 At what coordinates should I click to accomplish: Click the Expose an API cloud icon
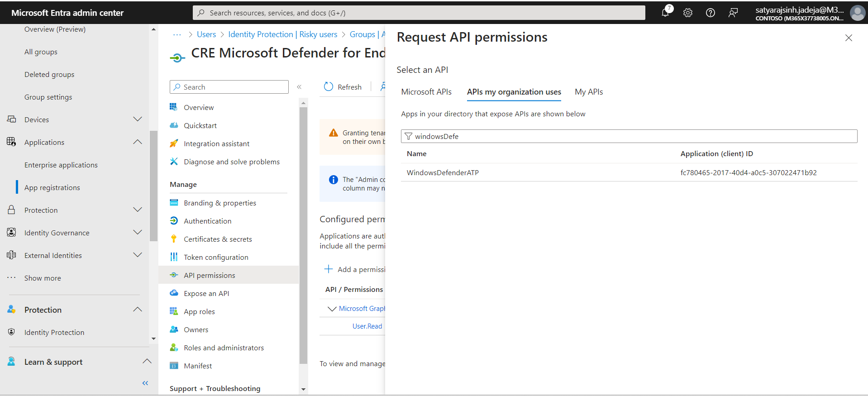(174, 293)
